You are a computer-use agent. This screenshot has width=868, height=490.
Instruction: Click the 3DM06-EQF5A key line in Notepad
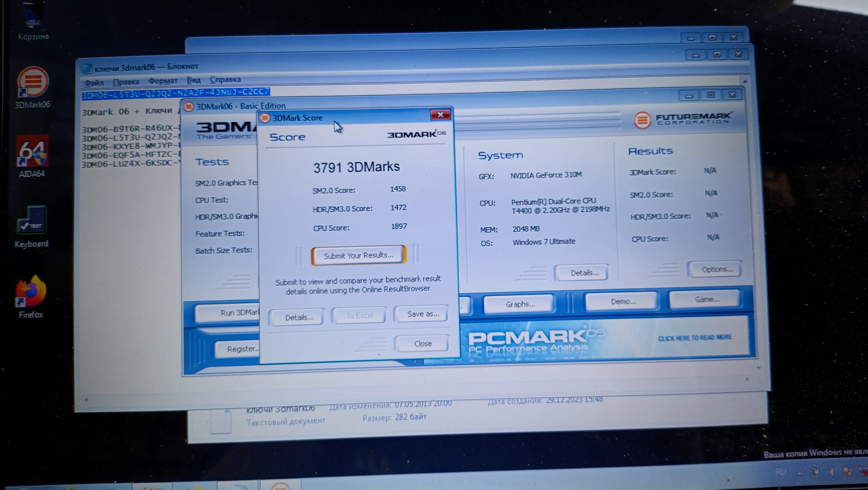[131, 155]
